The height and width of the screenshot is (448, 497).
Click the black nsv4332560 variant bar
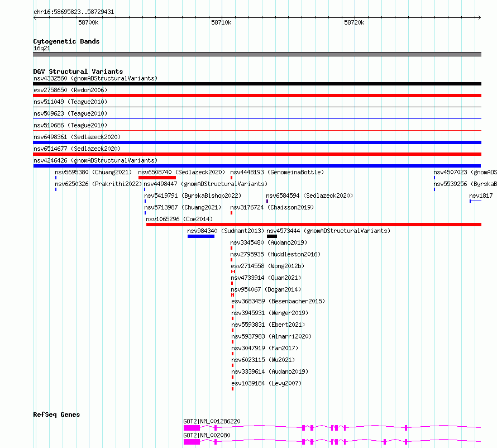pos(257,84)
